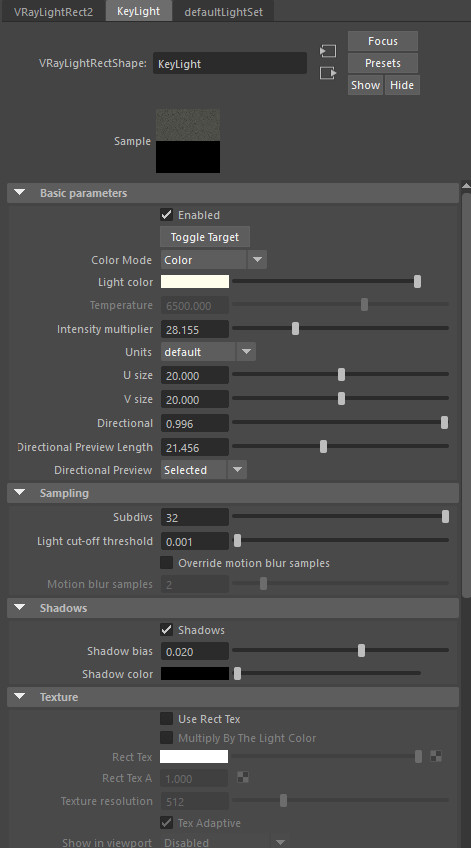Click the Hide button
The width and height of the screenshot is (471, 848).
point(402,85)
